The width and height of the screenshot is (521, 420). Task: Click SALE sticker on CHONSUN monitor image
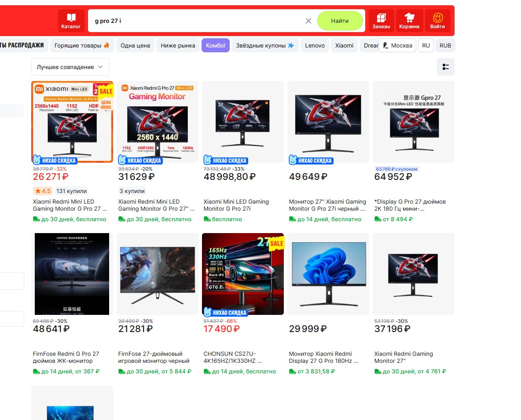(x=276, y=243)
